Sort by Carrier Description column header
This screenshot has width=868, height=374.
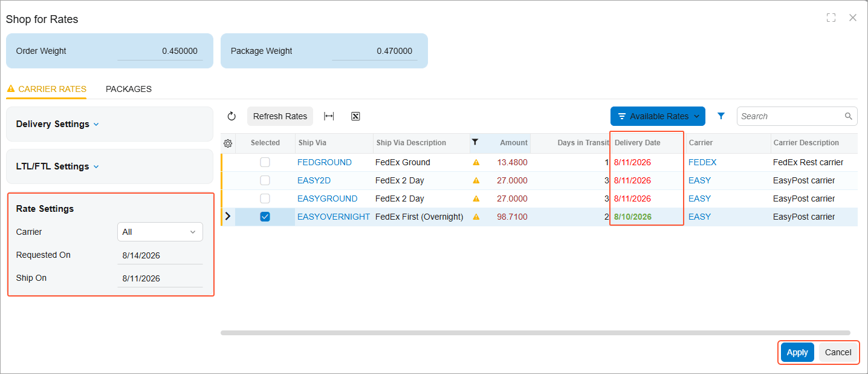(x=814, y=143)
